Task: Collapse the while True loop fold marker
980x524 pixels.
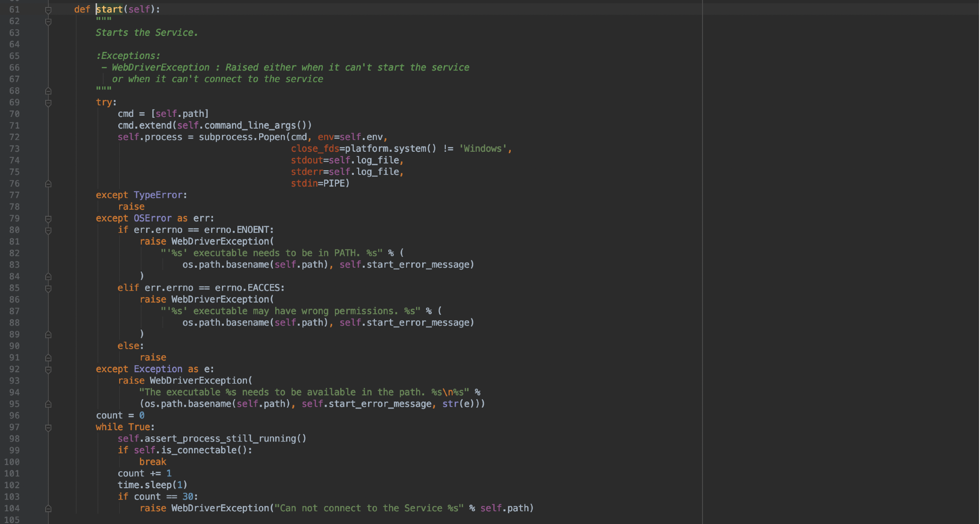Action: (48, 427)
